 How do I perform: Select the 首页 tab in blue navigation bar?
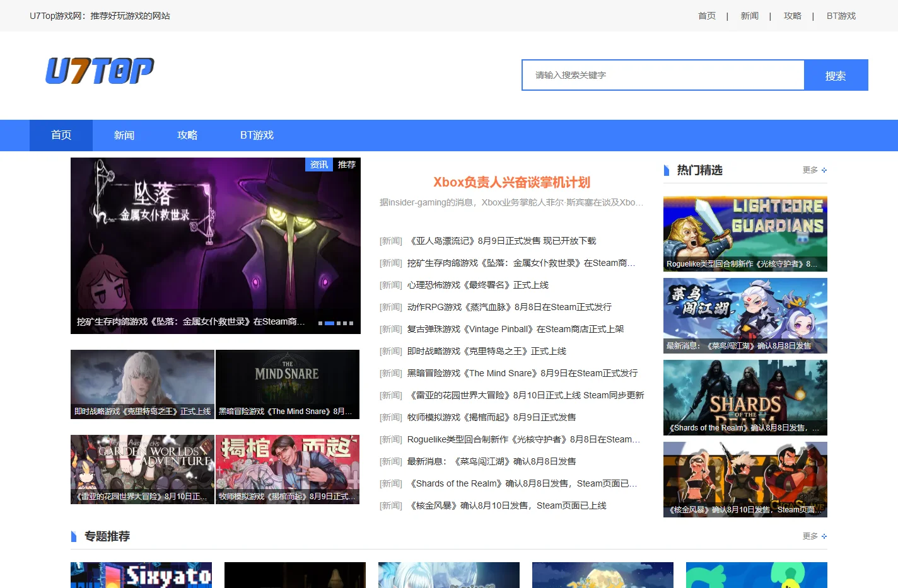[61, 135]
